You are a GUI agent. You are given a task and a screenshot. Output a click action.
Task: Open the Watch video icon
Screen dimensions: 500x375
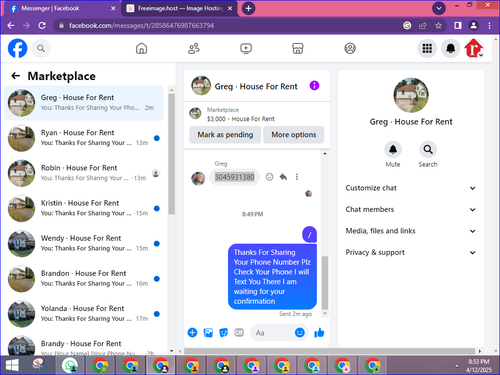(246, 49)
